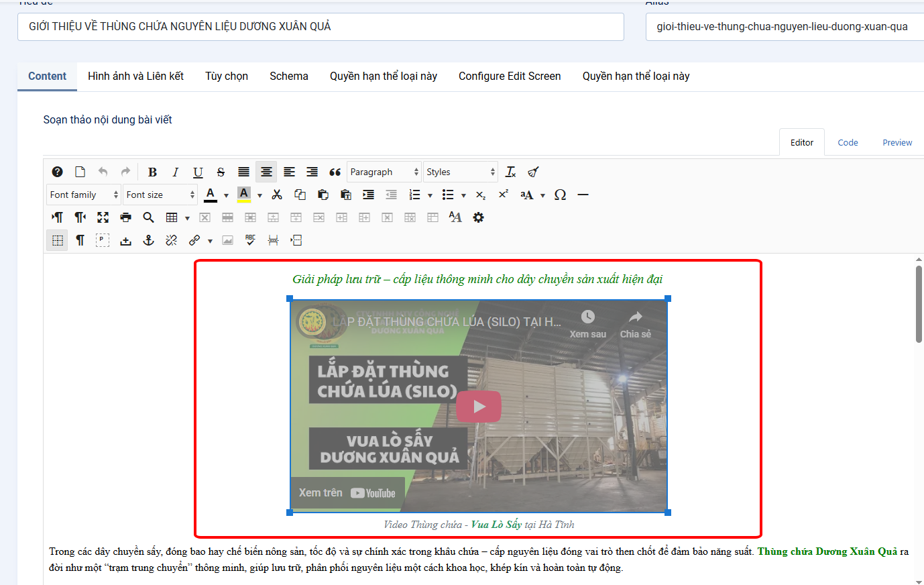Open the Paragraph format dropdown

[384, 172]
